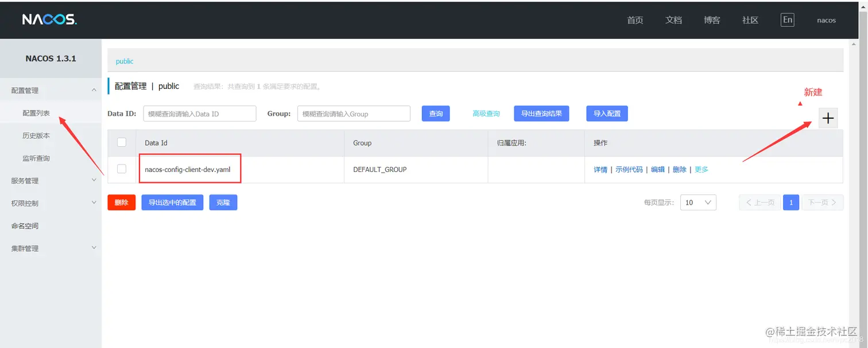Select page 1 in pagination
This screenshot has width=868, height=348.
pos(791,202)
